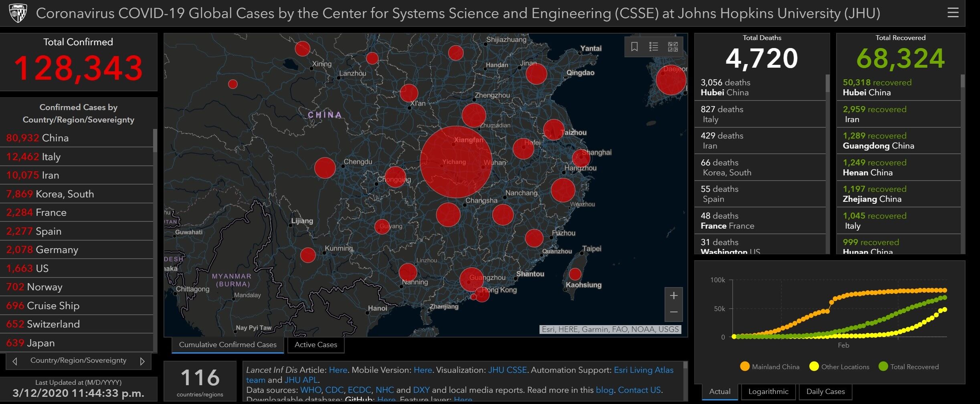Click the right arrow beside Country/Region/Sovereignty
Image resolution: width=980 pixels, height=404 pixels.
(x=142, y=361)
